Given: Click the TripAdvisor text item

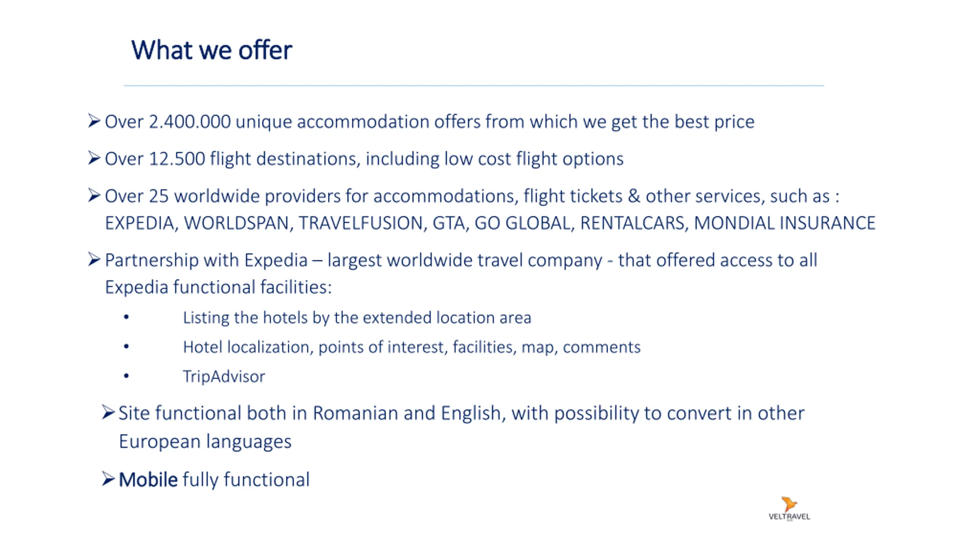Looking at the screenshot, I should point(224,377).
